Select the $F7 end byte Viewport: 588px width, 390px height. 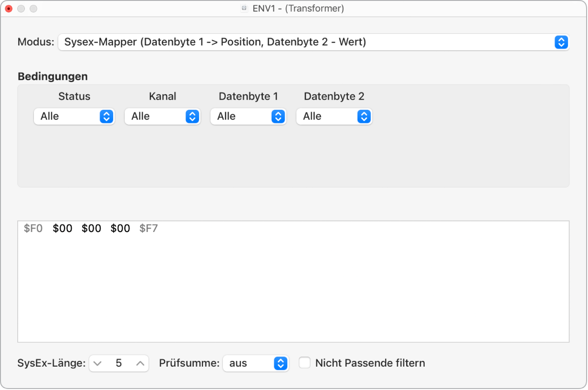(149, 228)
